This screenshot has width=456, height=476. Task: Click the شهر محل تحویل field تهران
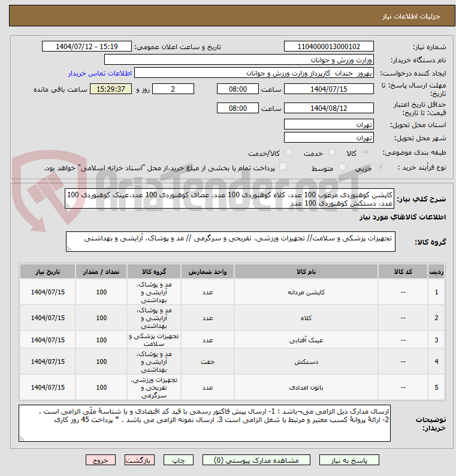click(328, 137)
